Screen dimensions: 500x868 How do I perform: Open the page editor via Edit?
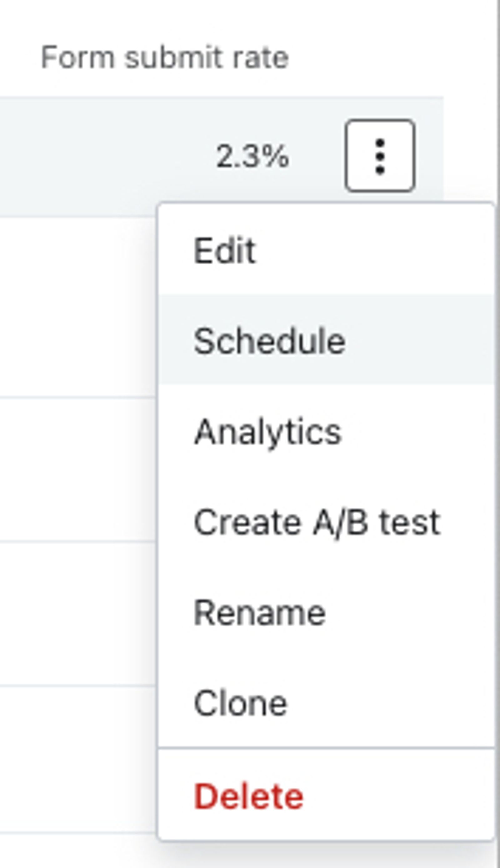coord(326,251)
